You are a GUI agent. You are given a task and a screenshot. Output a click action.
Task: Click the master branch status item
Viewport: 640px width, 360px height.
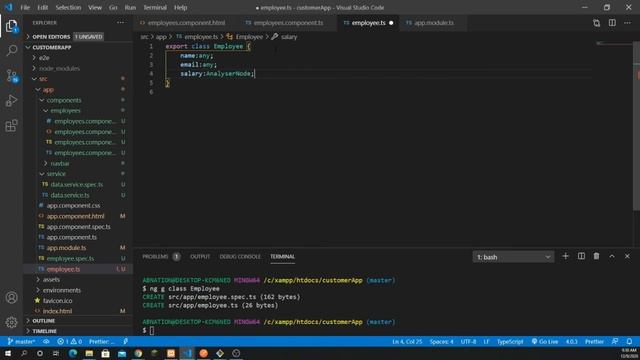point(21,342)
